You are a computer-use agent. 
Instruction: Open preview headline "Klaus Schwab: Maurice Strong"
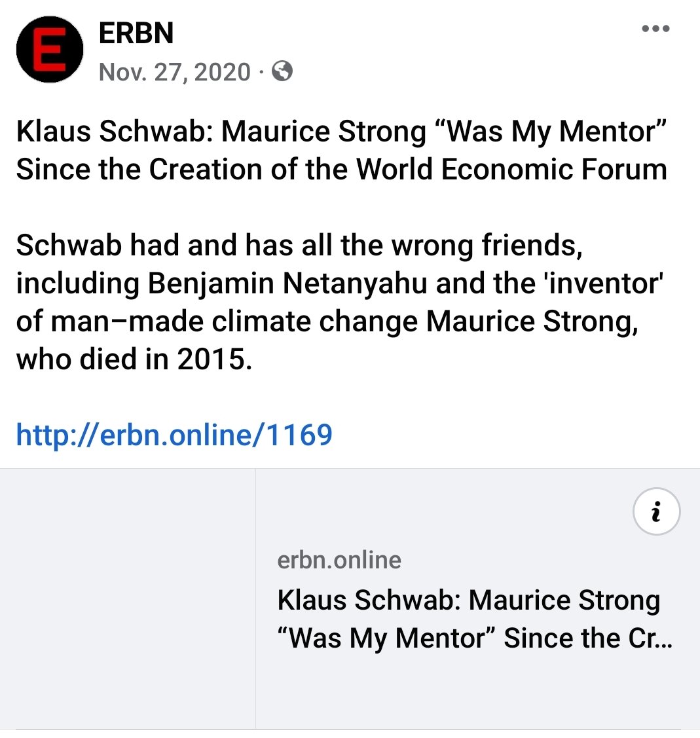(468, 600)
